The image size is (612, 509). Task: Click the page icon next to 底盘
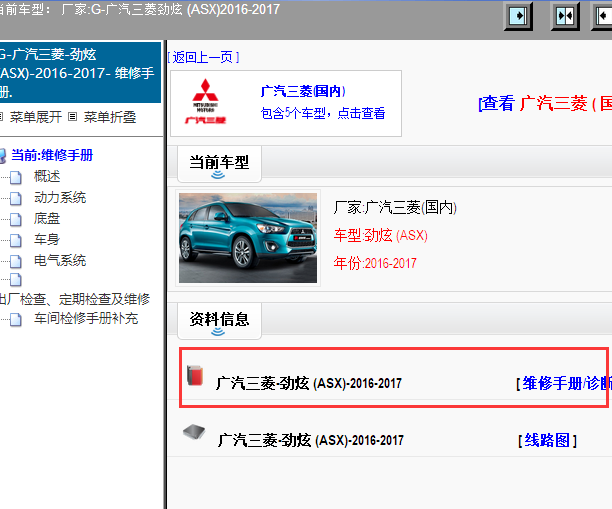click(x=16, y=219)
